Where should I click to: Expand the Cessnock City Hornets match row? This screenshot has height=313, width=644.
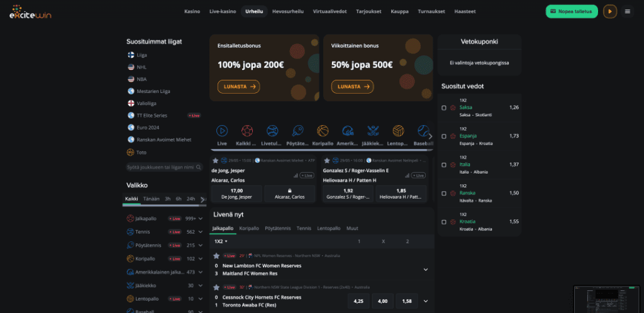[426, 301]
